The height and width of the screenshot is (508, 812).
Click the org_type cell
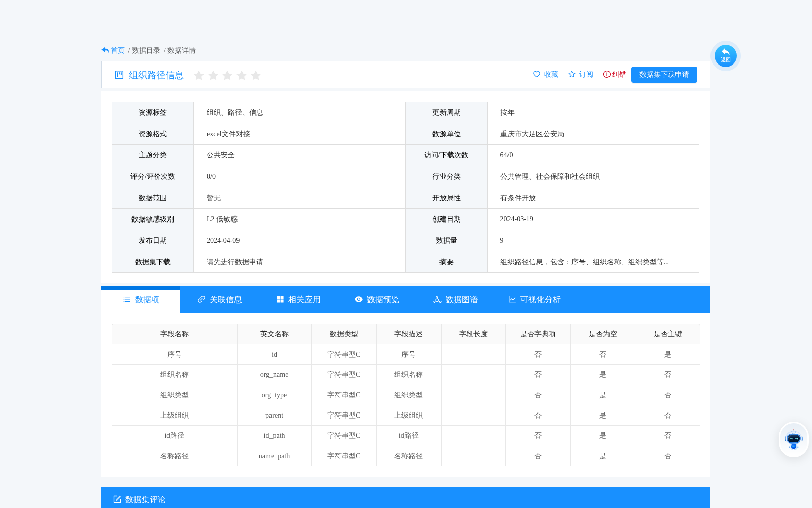(275, 395)
